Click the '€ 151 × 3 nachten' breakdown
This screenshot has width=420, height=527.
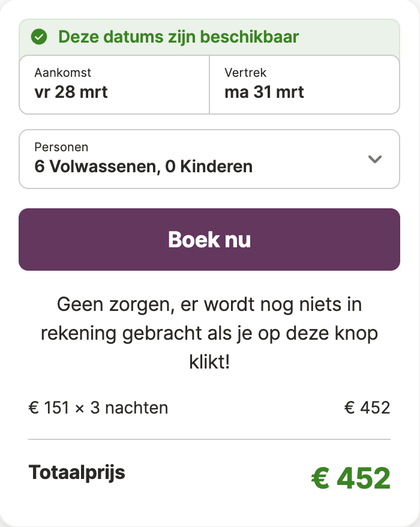click(98, 408)
